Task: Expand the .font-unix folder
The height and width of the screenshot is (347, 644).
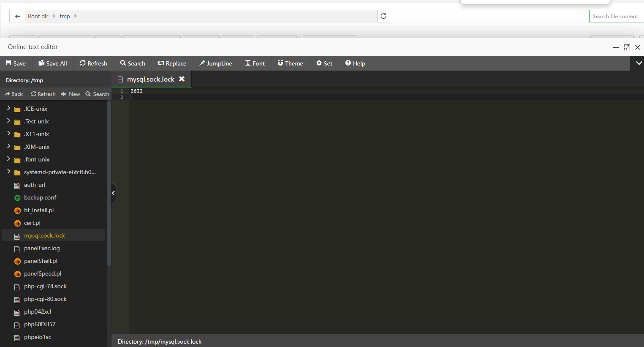Action: tap(8, 159)
